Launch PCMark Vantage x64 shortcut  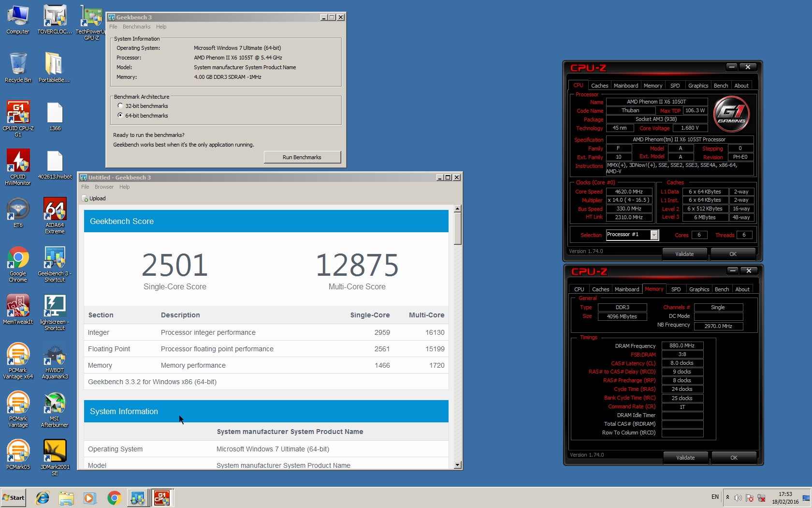18,360
